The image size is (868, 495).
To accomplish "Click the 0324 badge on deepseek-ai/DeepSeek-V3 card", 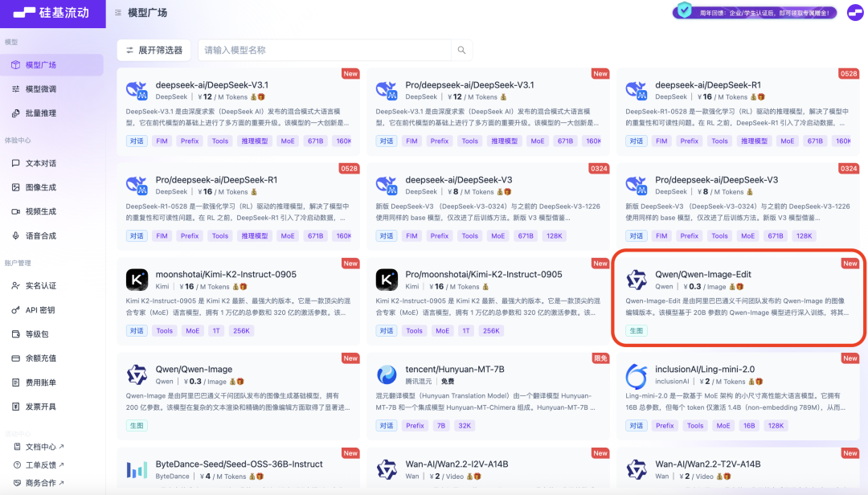I will pyautogui.click(x=599, y=168).
